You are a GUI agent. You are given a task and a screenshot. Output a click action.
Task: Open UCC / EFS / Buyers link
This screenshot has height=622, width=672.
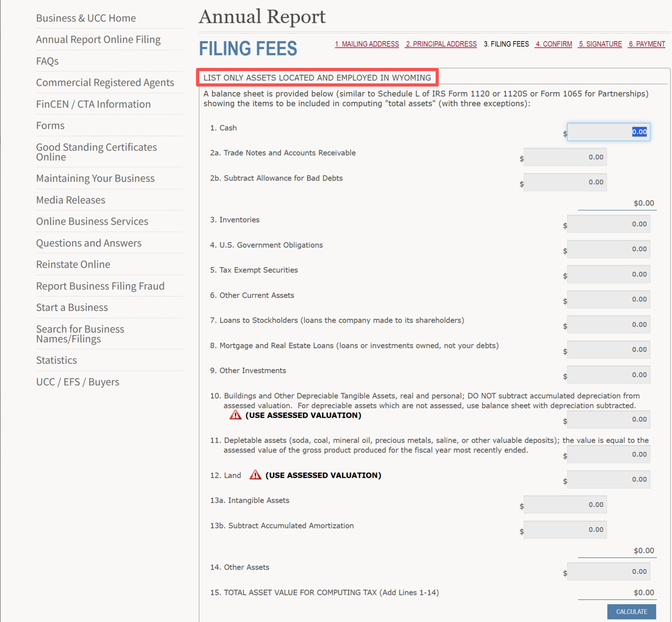tap(78, 382)
